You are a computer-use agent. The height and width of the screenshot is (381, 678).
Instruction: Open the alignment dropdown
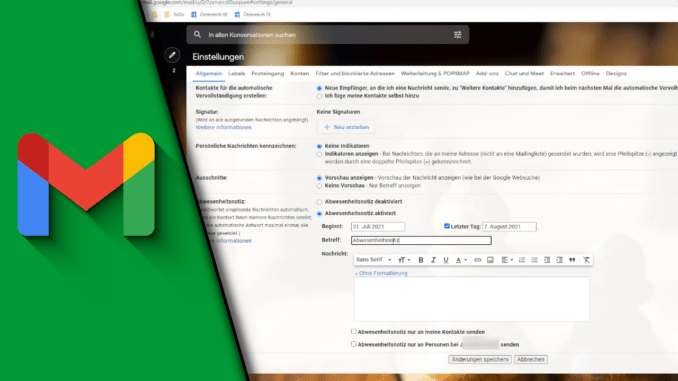tap(507, 260)
